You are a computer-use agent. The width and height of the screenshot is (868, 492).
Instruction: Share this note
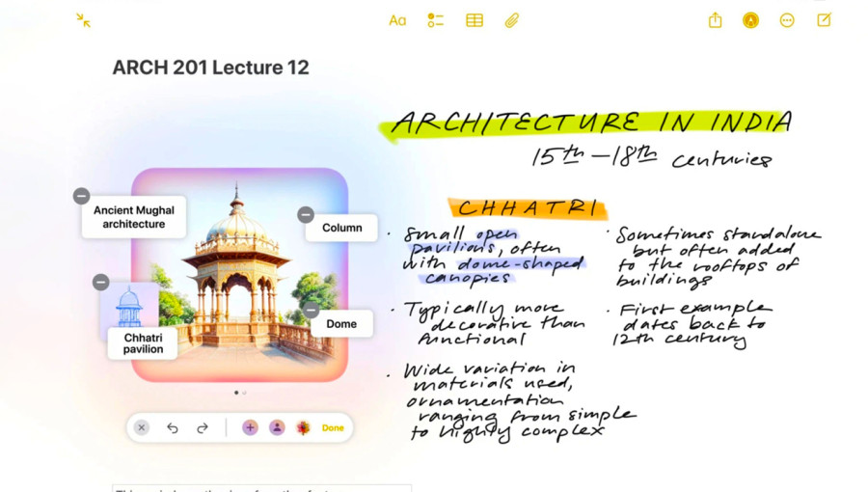point(715,20)
